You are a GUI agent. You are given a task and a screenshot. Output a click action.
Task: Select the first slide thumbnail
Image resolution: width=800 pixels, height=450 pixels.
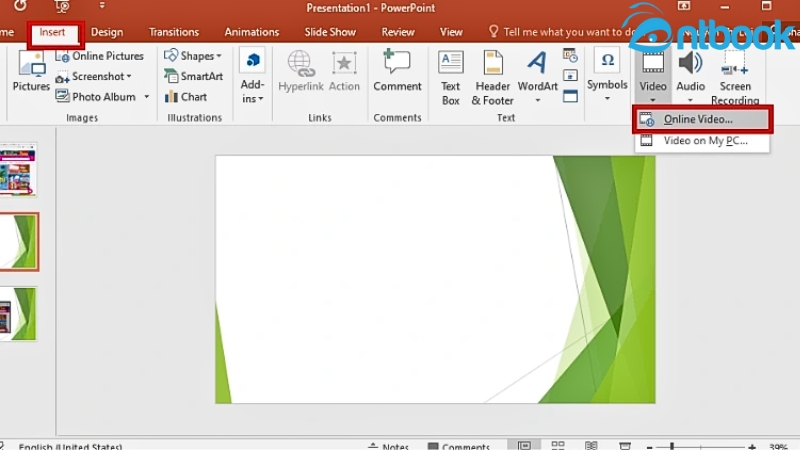click(18, 170)
